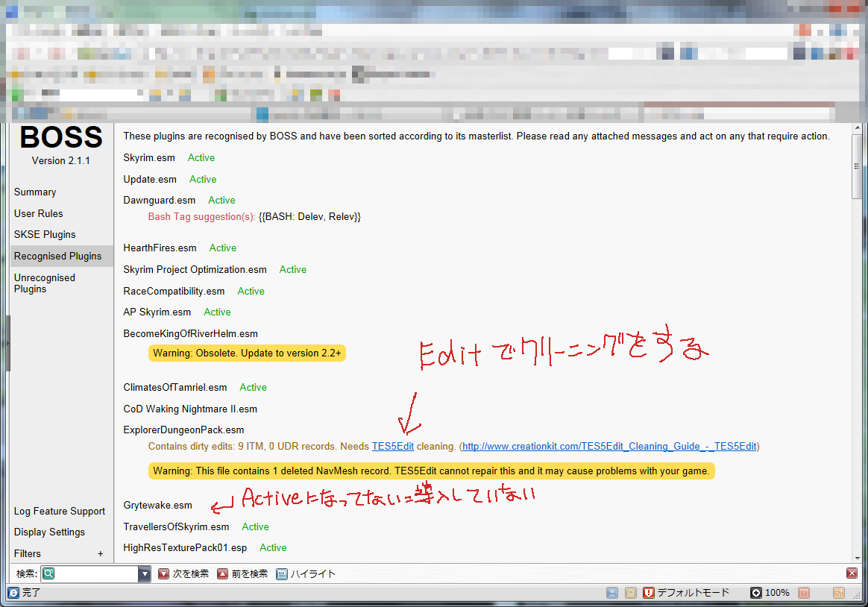Click Bash Tag suggestion(s) label
The height and width of the screenshot is (607, 868).
pos(201,217)
